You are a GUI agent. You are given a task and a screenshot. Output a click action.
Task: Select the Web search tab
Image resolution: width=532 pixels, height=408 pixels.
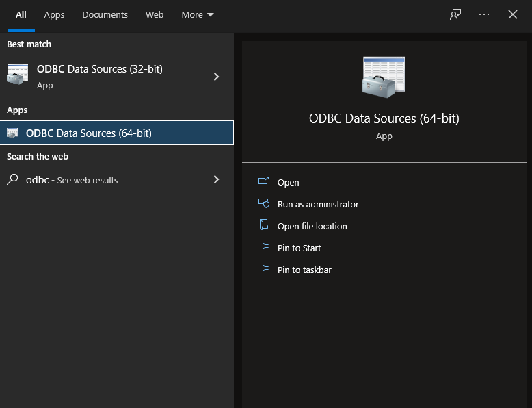(x=155, y=14)
